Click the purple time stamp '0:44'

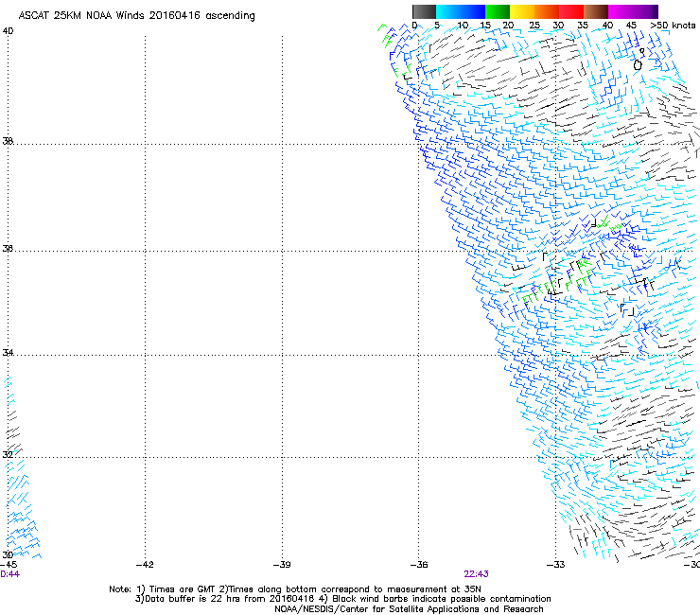pyautogui.click(x=9, y=574)
